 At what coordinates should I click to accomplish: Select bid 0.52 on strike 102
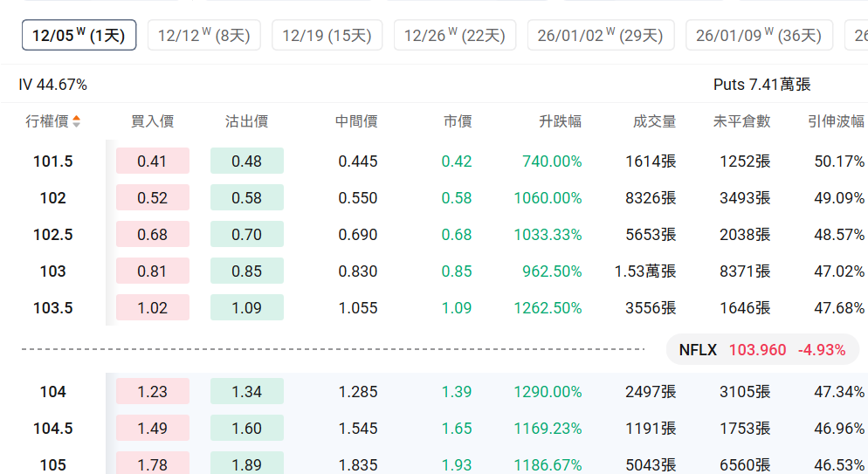[152, 198]
